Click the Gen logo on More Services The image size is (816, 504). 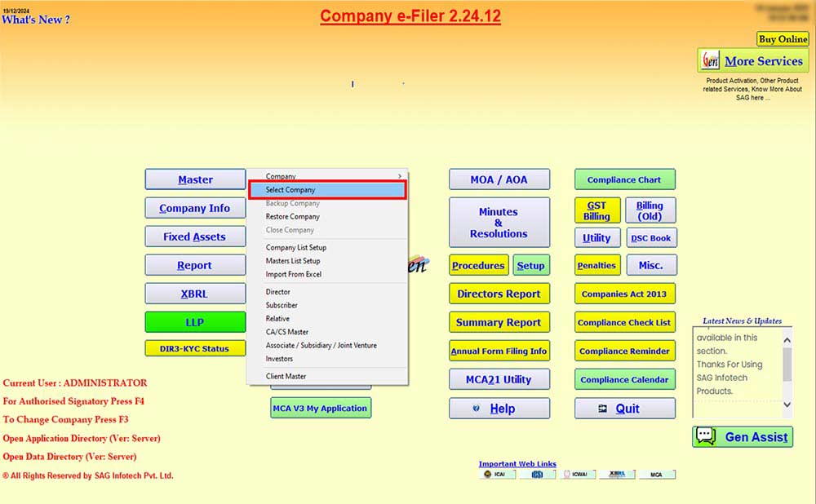[x=711, y=61]
